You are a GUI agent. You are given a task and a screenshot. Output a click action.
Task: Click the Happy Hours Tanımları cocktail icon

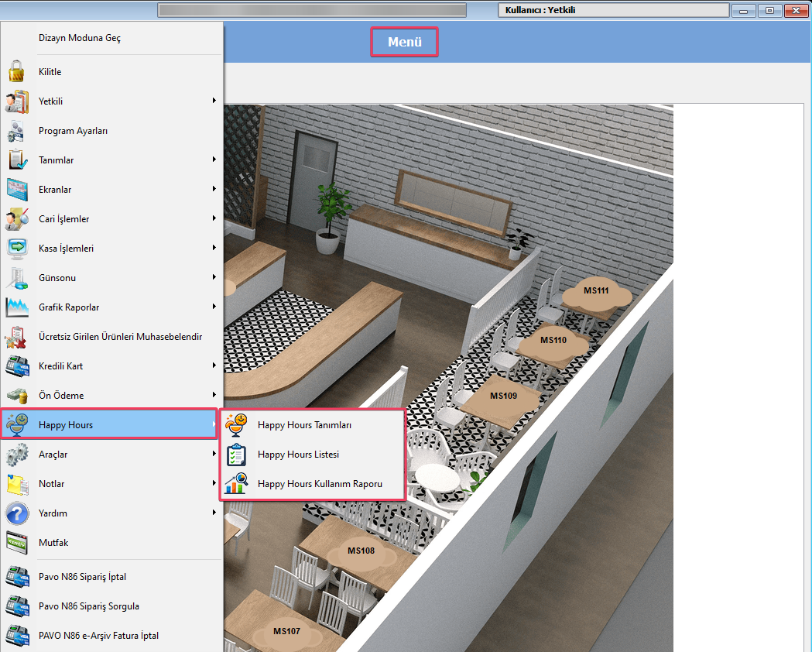click(x=235, y=425)
